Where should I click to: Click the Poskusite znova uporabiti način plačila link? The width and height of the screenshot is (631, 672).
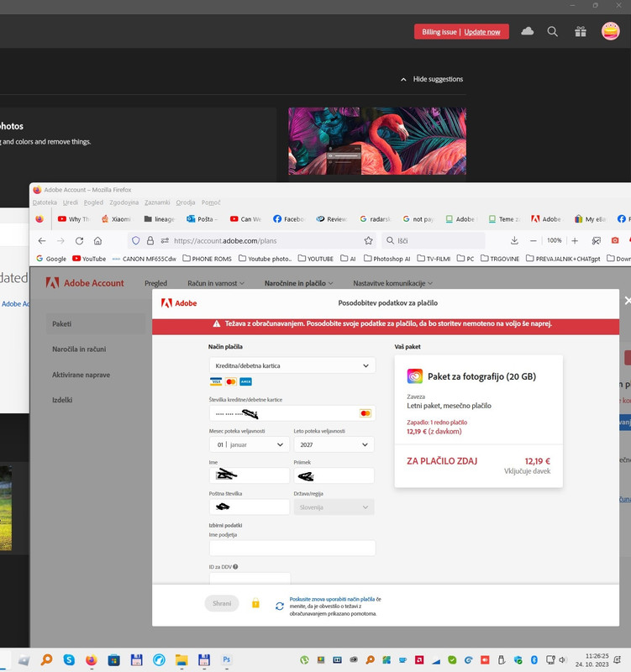pos(332,599)
